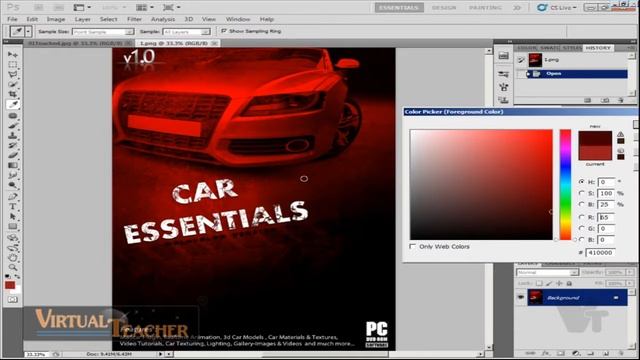Select the Hand tool
640x360 pixels.
pyautogui.click(x=13, y=258)
